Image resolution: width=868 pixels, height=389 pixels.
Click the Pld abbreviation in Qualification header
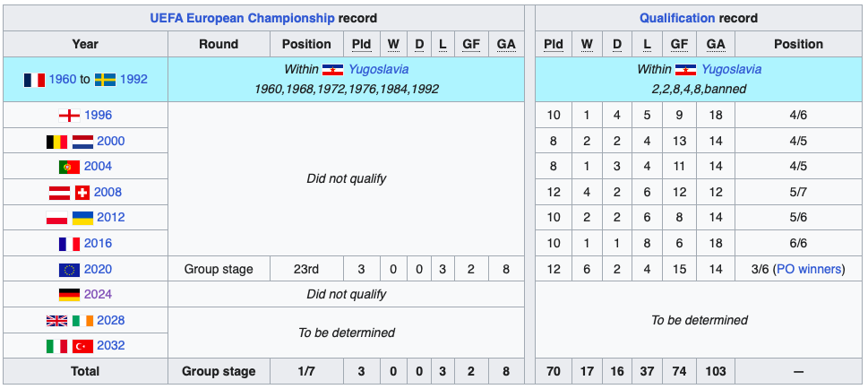coord(553,44)
